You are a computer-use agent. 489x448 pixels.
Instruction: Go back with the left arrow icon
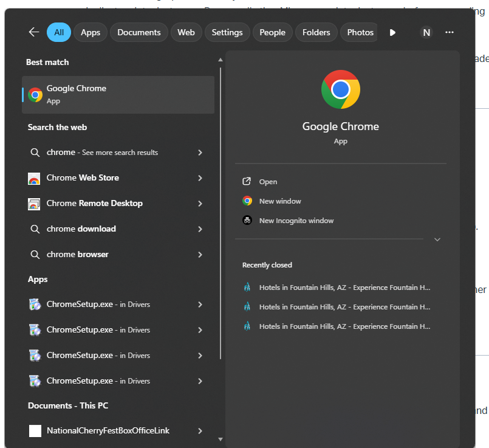click(34, 32)
